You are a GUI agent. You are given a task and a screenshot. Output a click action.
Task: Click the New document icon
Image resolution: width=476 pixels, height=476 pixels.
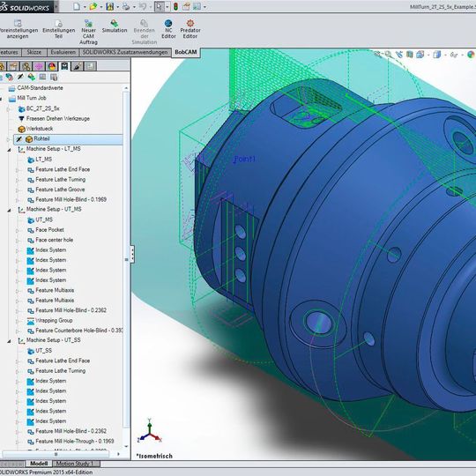[77, 6]
